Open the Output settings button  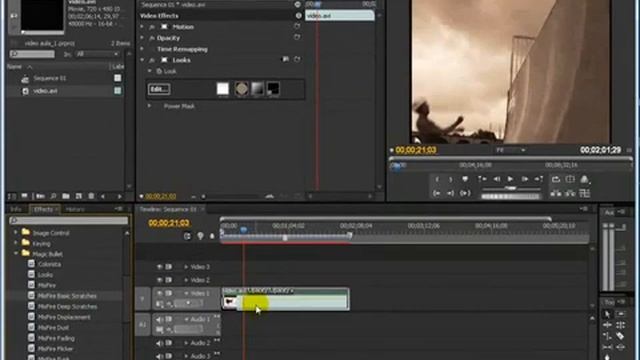coord(584,179)
